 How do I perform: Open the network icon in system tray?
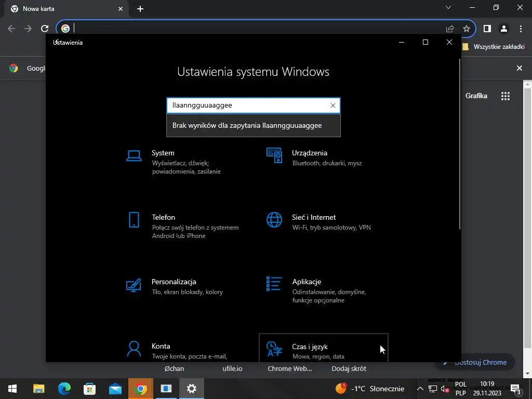(433, 389)
